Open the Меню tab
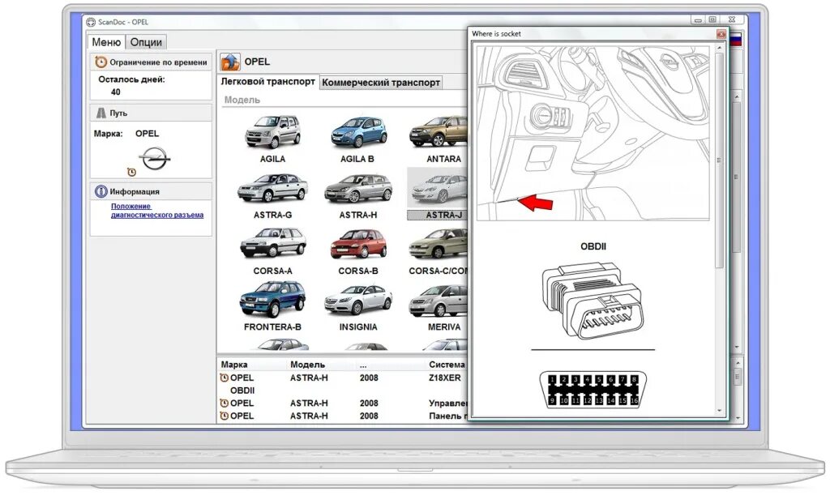The height and width of the screenshot is (504, 830). (106, 42)
